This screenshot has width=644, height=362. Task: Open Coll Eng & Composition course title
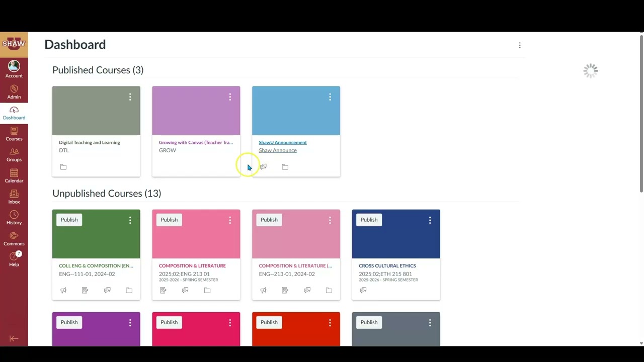click(96, 265)
